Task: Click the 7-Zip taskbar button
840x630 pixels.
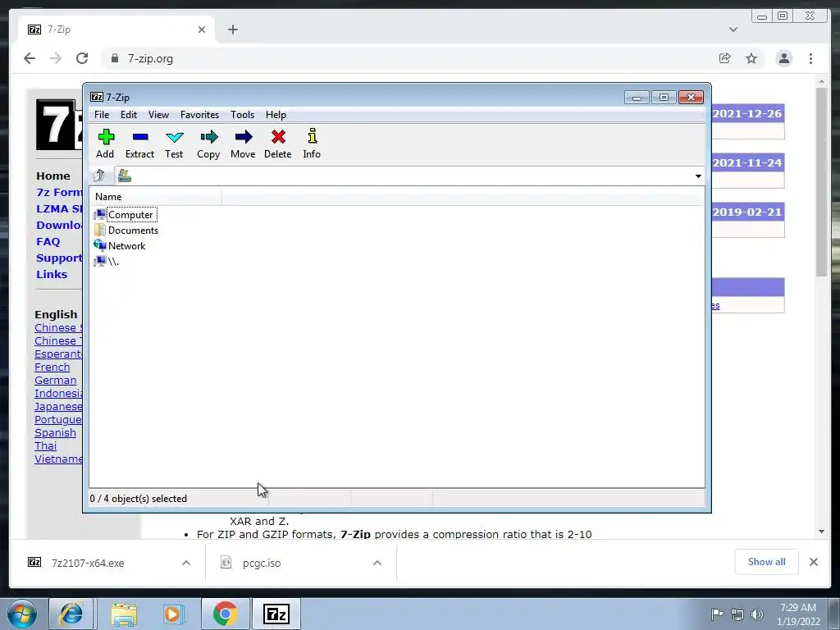Action: click(276, 614)
